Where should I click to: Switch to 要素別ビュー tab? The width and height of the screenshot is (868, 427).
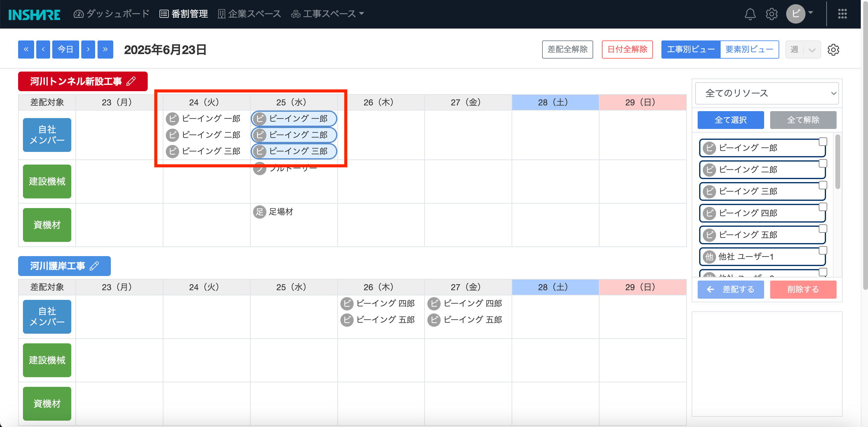(x=749, y=50)
